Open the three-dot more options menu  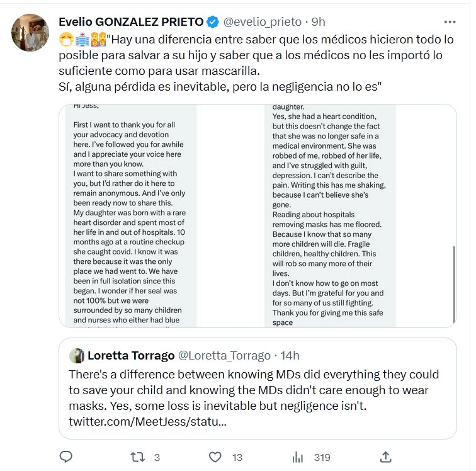pos(450,22)
